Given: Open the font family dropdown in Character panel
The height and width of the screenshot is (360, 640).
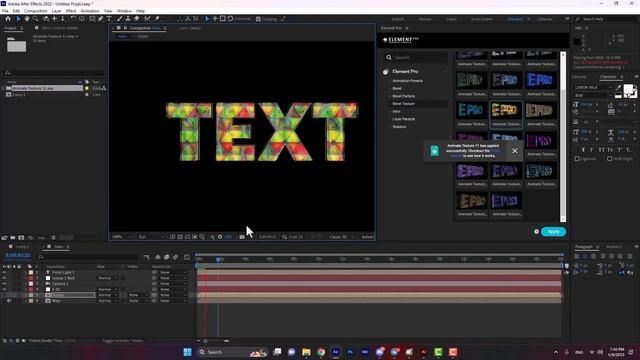Looking at the screenshot, I should pos(593,87).
